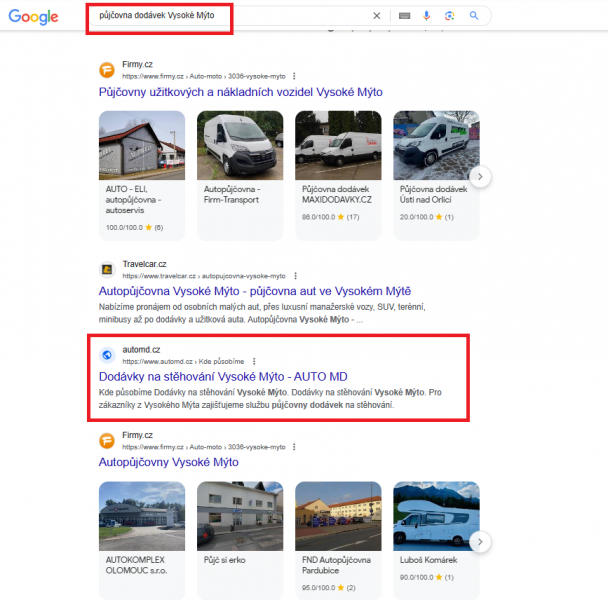
Task: Click AUTO - ELI building thumbnail
Action: [x=142, y=145]
